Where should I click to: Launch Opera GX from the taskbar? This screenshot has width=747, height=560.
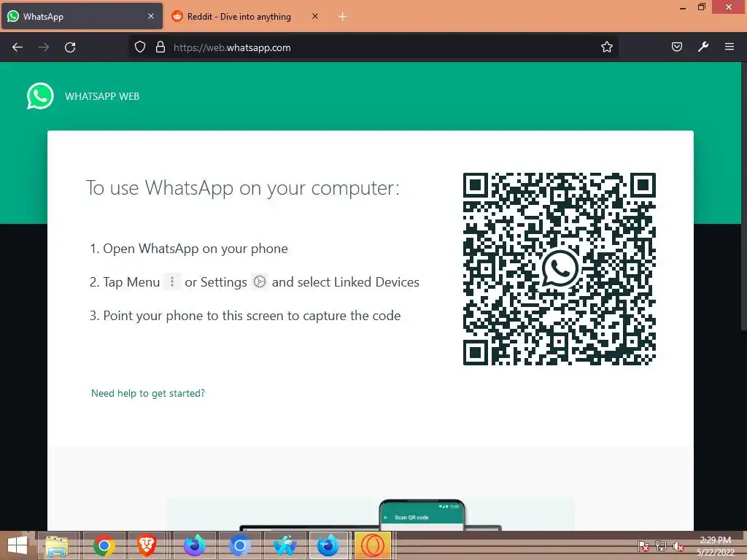[373, 545]
